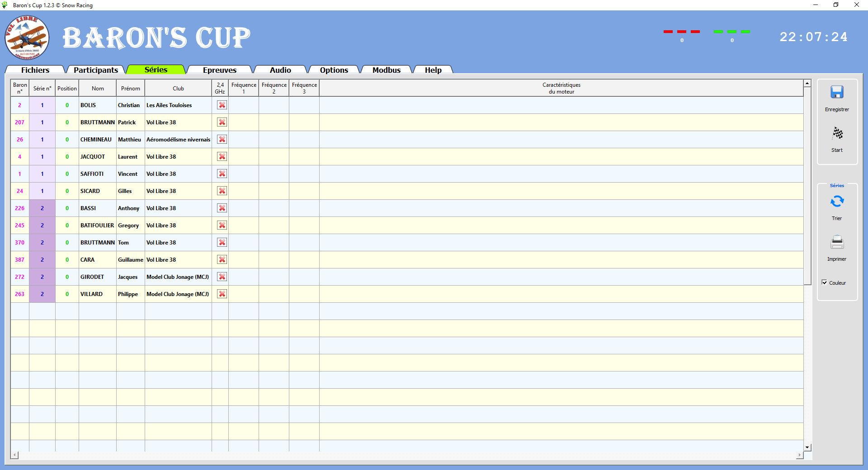This screenshot has height=470, width=868.
Task: Toggle 2,4 GHz mark for SAFFIOTI
Action: tap(222, 174)
